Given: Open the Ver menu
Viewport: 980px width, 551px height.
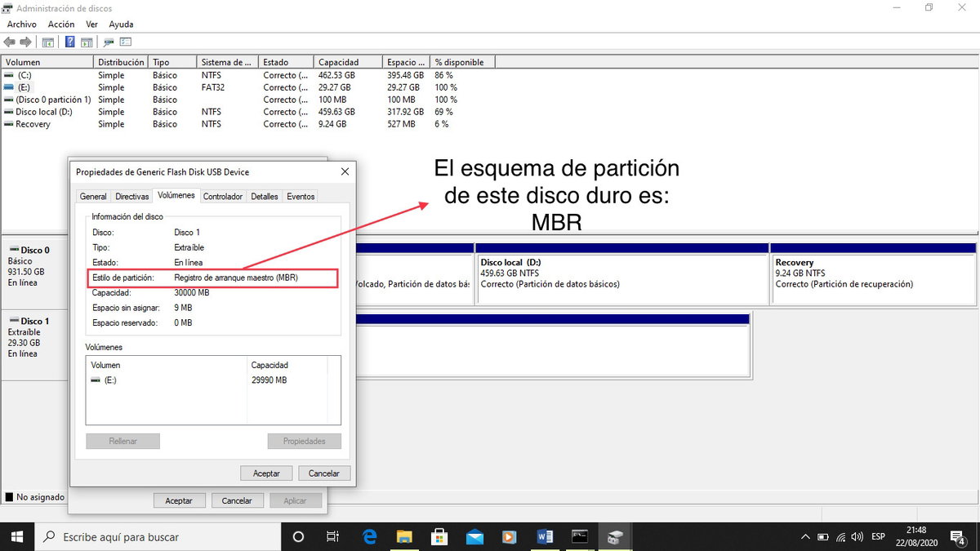Looking at the screenshot, I should click(91, 24).
